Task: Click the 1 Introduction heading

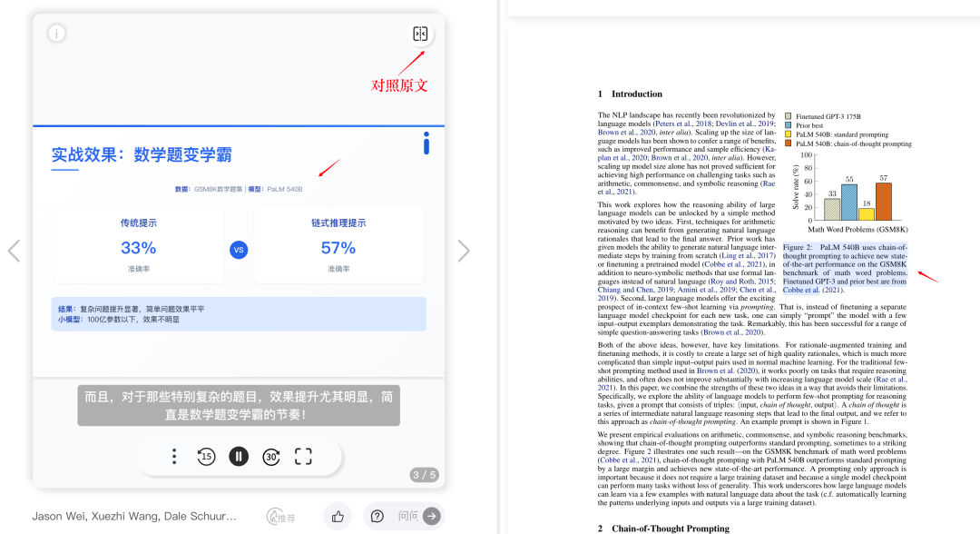Action: click(630, 94)
